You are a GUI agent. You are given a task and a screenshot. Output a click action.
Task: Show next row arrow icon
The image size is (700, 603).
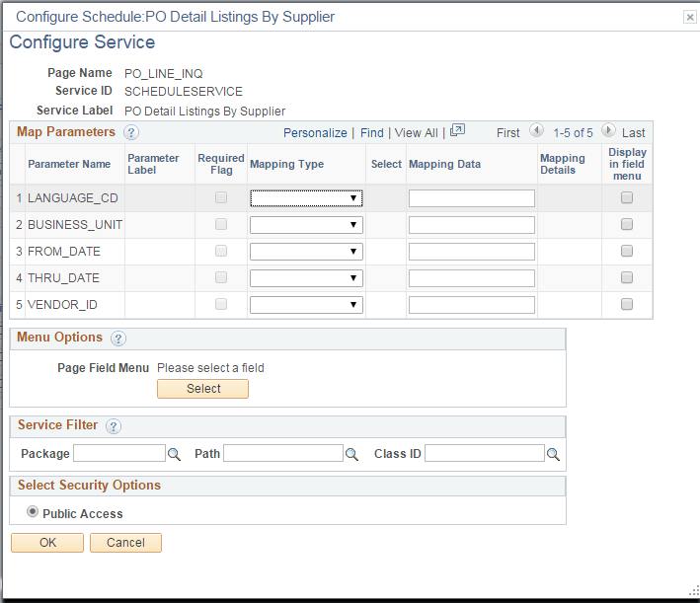608,130
